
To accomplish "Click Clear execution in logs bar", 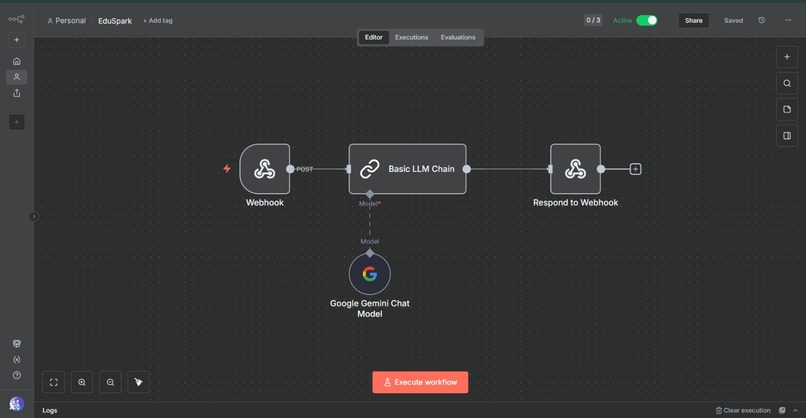I will click(743, 410).
